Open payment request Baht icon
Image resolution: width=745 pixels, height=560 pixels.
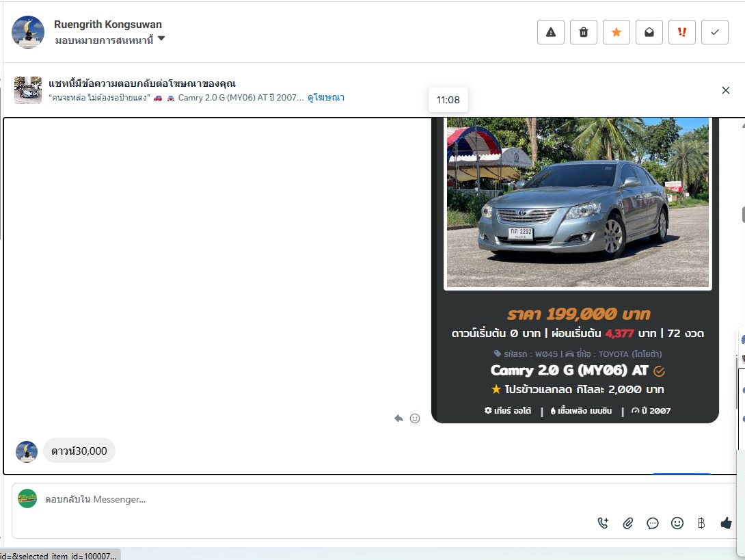pyautogui.click(x=701, y=523)
